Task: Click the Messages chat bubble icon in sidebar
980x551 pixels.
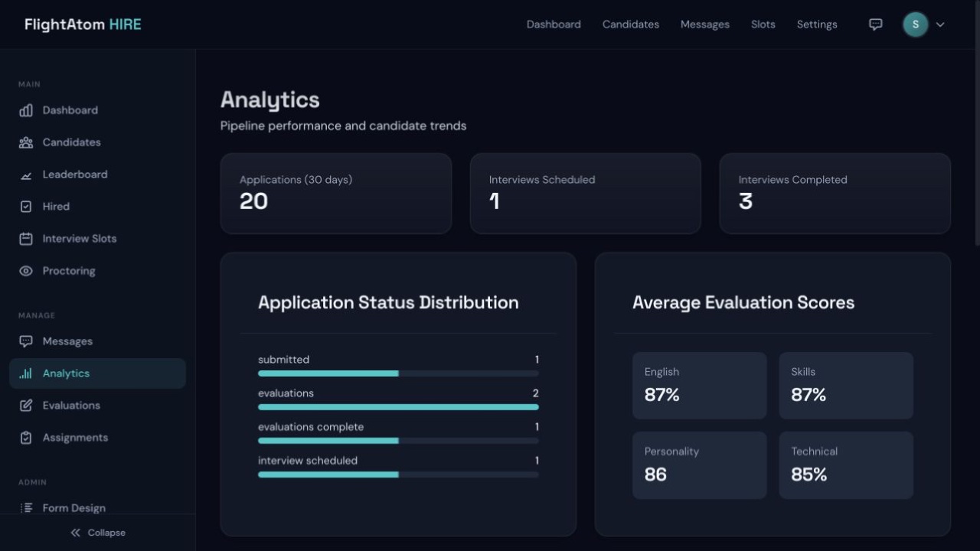Action: click(x=26, y=341)
